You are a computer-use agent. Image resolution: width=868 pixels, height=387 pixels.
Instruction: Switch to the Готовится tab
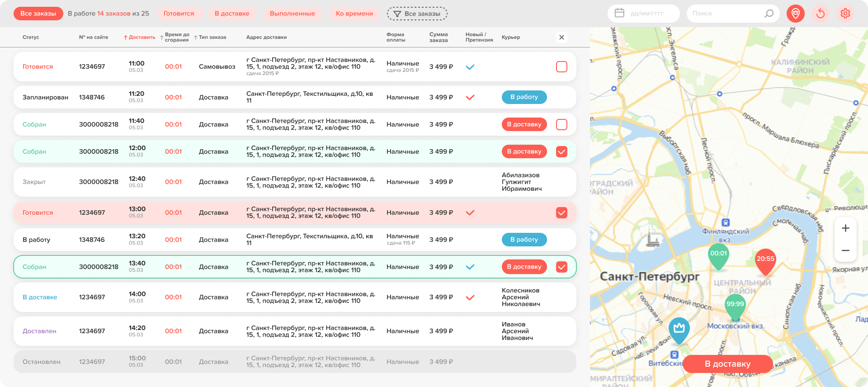[179, 14]
